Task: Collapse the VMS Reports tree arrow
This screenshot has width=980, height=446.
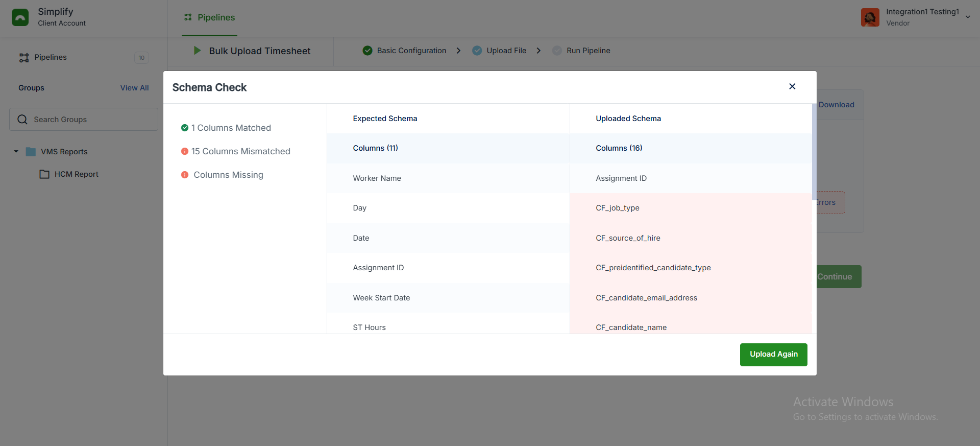Action: pos(16,152)
